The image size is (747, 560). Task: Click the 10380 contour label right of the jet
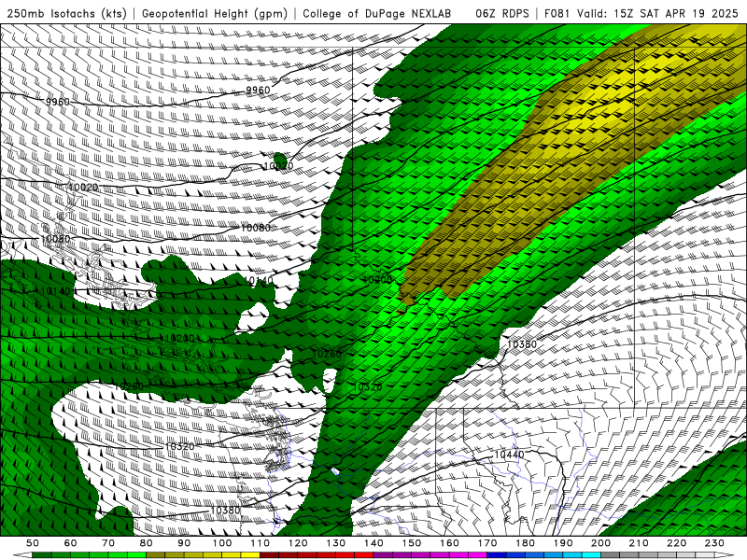tap(522, 344)
